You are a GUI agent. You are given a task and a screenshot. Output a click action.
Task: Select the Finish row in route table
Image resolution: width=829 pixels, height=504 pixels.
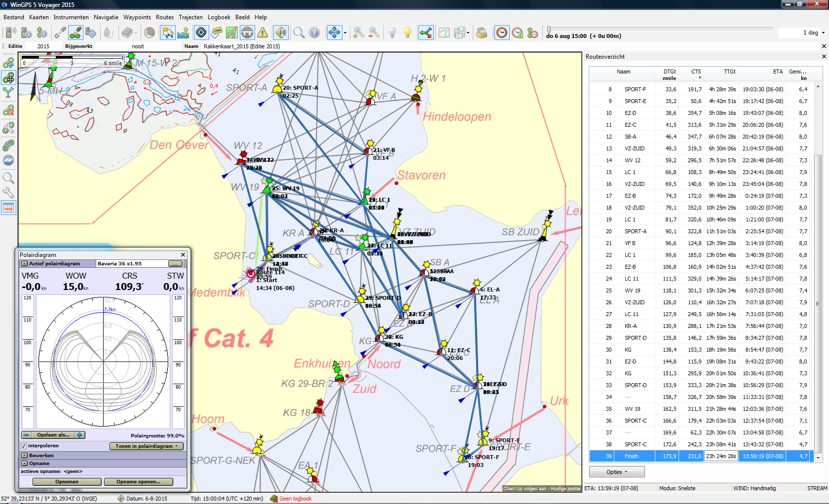(x=700, y=456)
